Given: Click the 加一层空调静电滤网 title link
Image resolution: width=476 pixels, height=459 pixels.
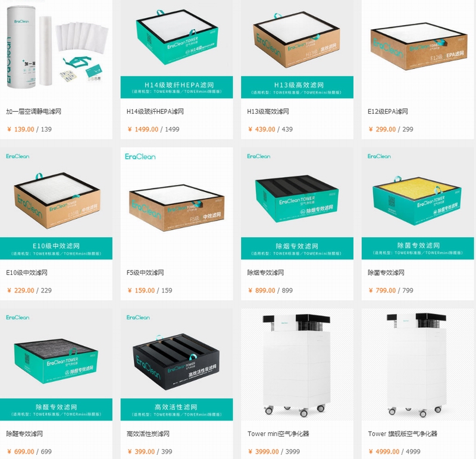Looking at the screenshot, I should coord(34,111).
